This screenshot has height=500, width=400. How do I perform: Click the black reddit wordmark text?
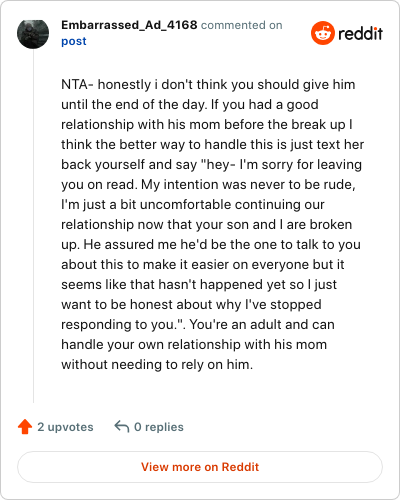pos(360,34)
